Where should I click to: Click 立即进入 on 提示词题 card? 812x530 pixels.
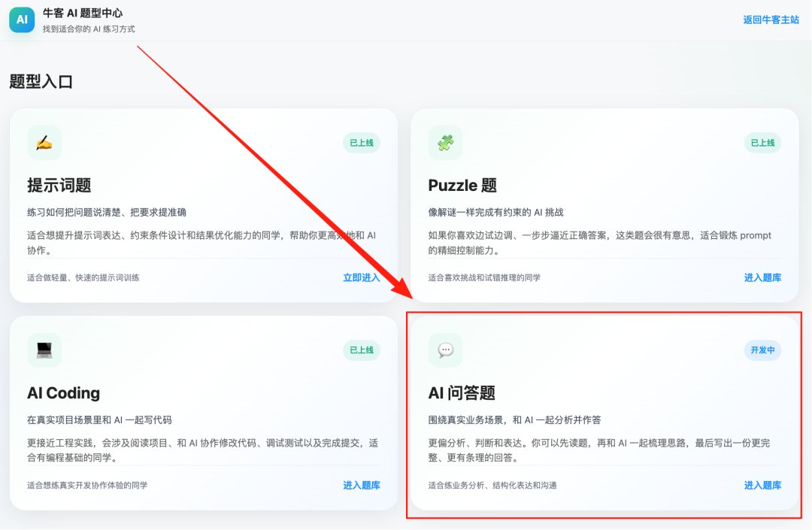tap(362, 277)
